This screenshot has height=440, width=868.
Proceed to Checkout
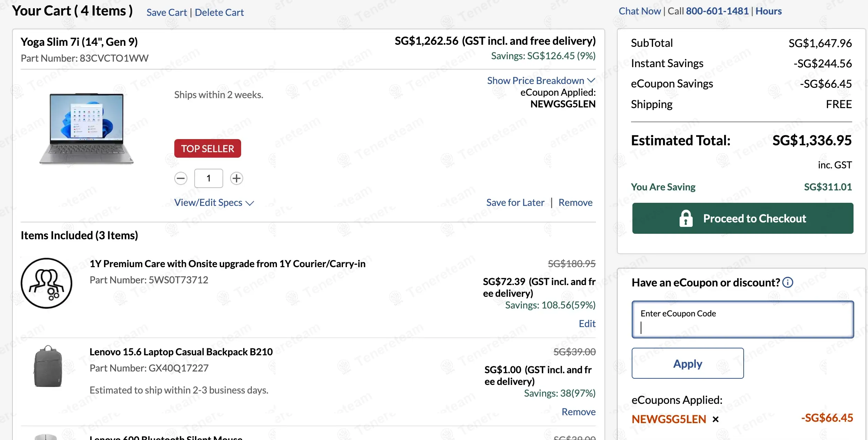[x=743, y=218]
